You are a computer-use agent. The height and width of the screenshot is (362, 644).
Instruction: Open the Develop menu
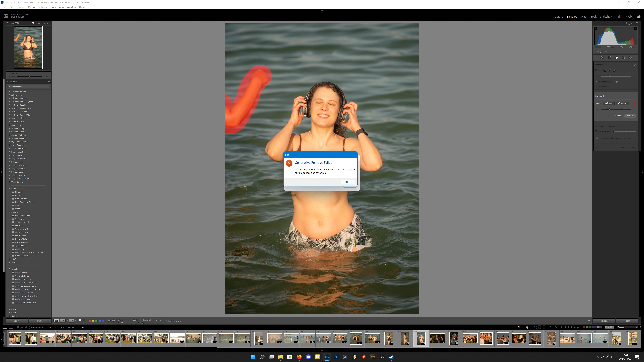pyautogui.click(x=20, y=7)
